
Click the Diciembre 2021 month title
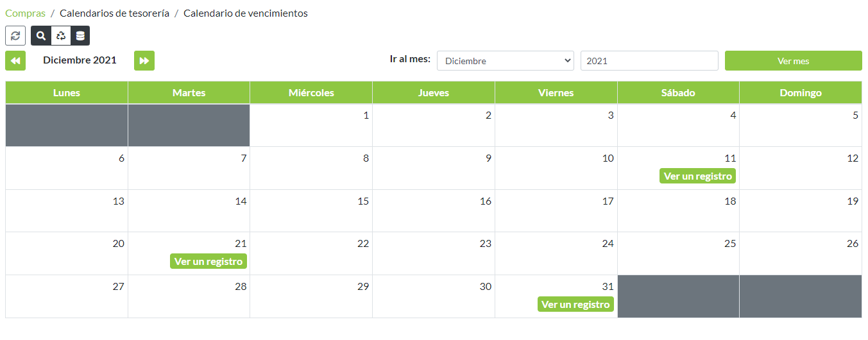pos(80,60)
